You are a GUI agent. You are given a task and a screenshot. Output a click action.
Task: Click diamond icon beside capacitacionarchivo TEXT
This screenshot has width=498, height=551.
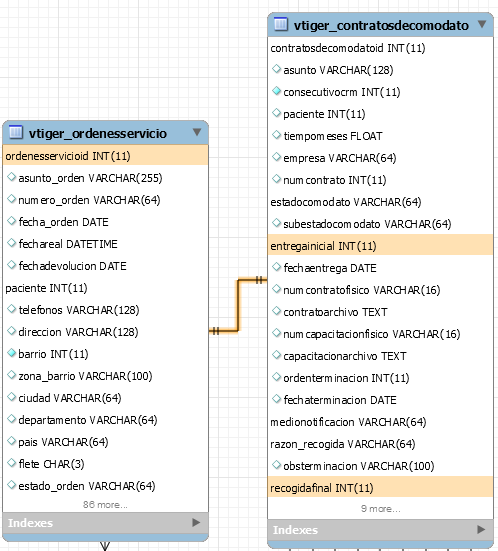click(x=277, y=355)
